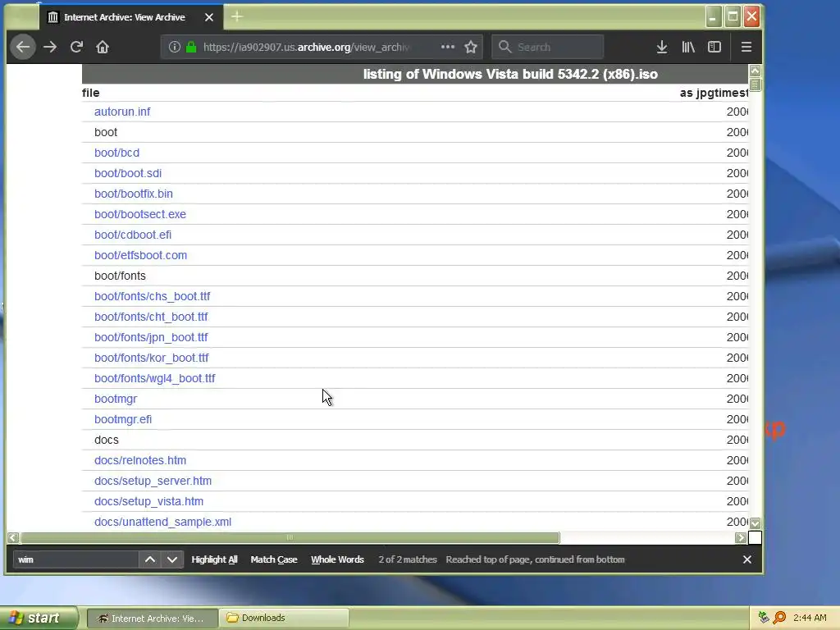This screenshot has height=630, width=840.
Task: Click the Safely Remove Hardware tray icon
Action: pos(764,618)
